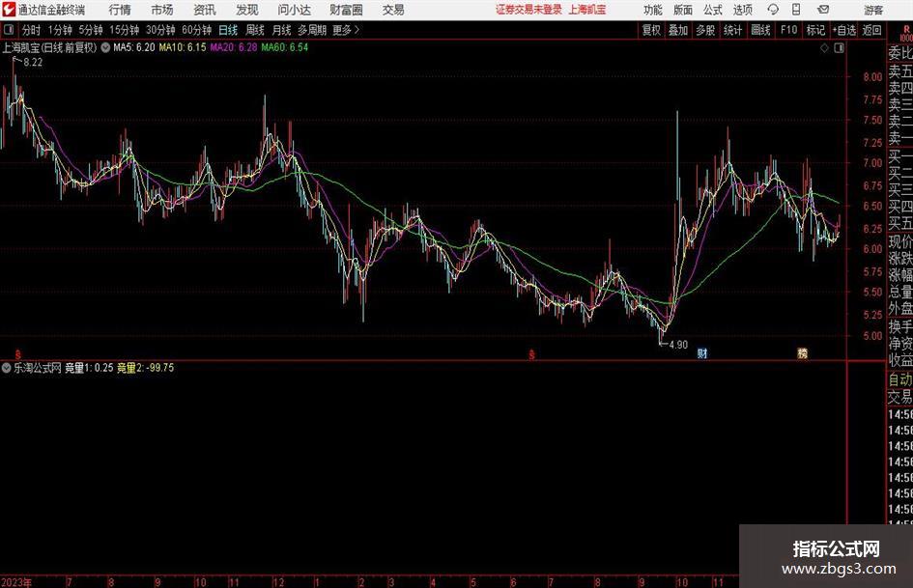Screen dimensions: 913x588
Task: Open the 多周期 multi-period view
Action: [x=312, y=30]
